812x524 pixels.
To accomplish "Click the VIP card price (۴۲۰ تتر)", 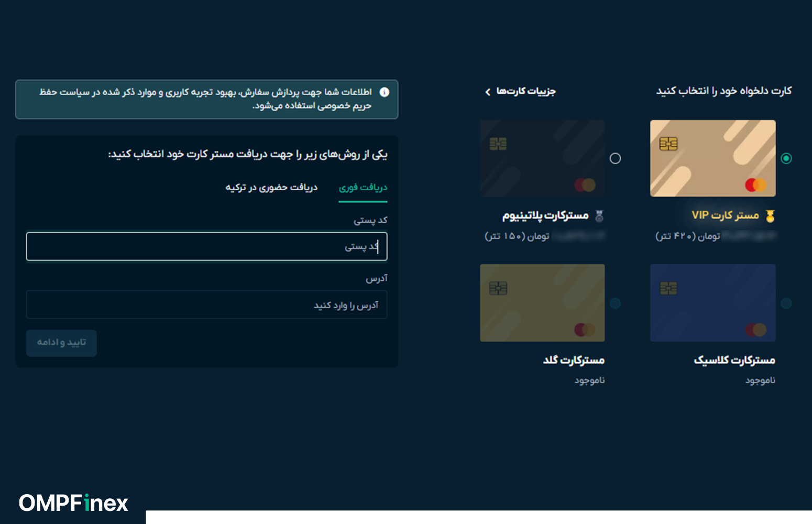I will tap(688, 236).
